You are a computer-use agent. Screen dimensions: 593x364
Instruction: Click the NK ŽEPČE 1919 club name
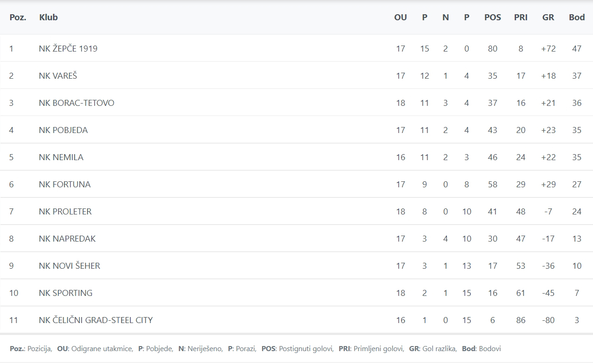point(68,48)
